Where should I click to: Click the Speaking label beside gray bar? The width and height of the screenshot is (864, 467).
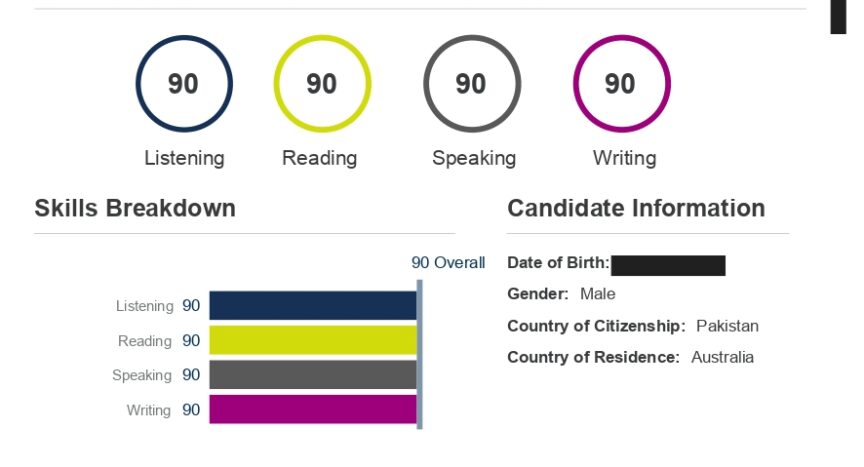(x=142, y=375)
